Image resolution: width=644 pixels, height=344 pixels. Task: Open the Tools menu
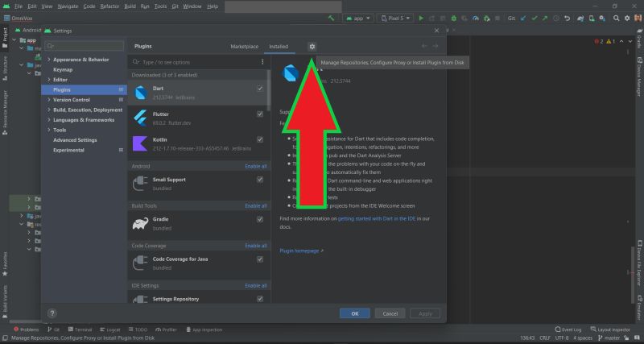(x=160, y=6)
